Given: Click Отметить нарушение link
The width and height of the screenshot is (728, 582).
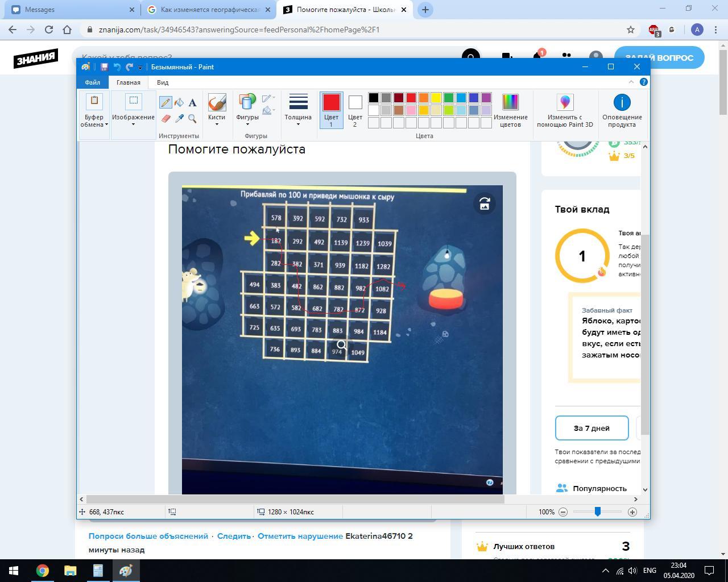Looking at the screenshot, I should pyautogui.click(x=300, y=536).
